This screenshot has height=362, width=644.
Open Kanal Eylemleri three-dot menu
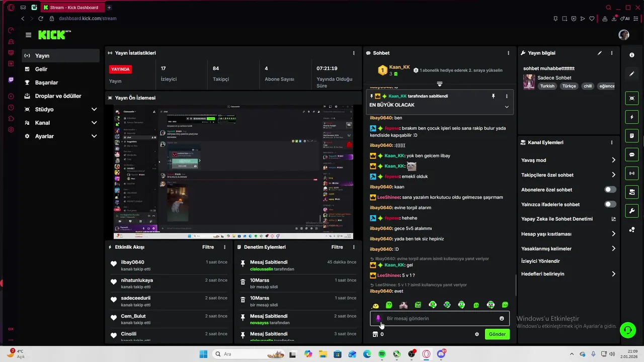tap(612, 142)
